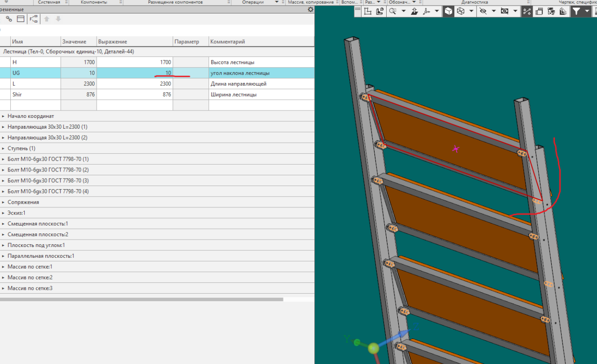Expand the Эскиз:1 tree node
This screenshot has width=597, height=364.
pos(3,213)
